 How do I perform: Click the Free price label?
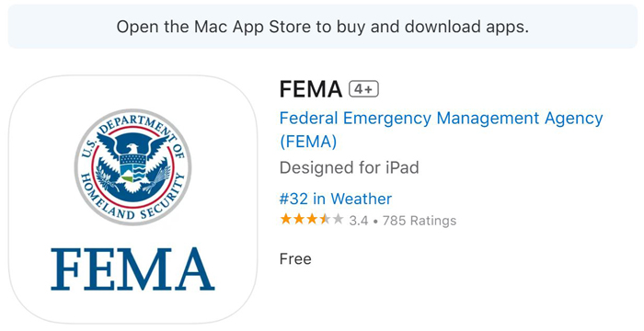295,259
